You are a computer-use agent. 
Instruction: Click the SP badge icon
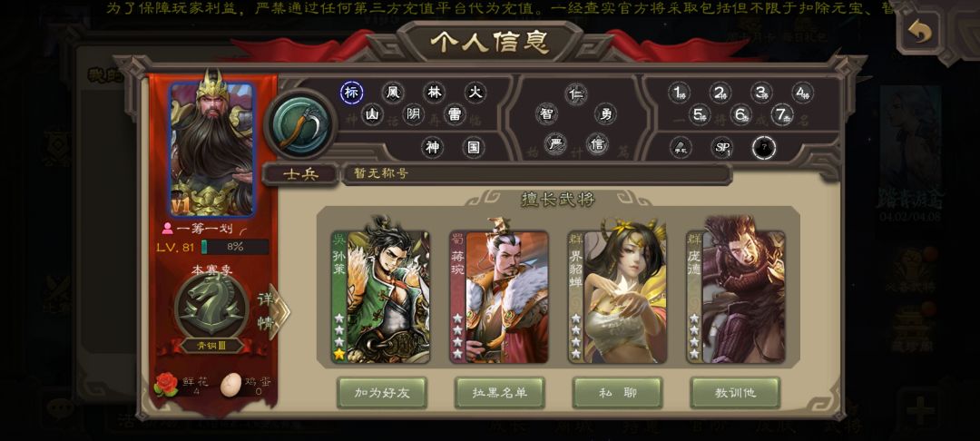point(722,148)
